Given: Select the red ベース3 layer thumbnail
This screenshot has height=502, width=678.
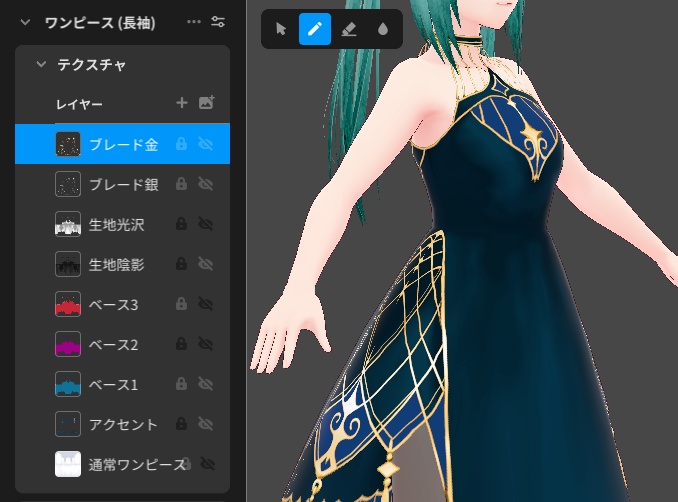Looking at the screenshot, I should [68, 304].
